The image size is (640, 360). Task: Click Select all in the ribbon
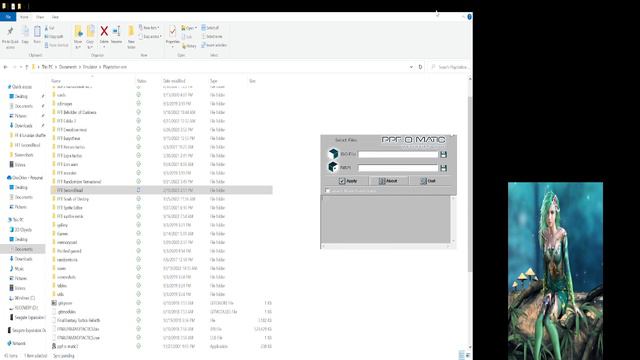point(210,28)
